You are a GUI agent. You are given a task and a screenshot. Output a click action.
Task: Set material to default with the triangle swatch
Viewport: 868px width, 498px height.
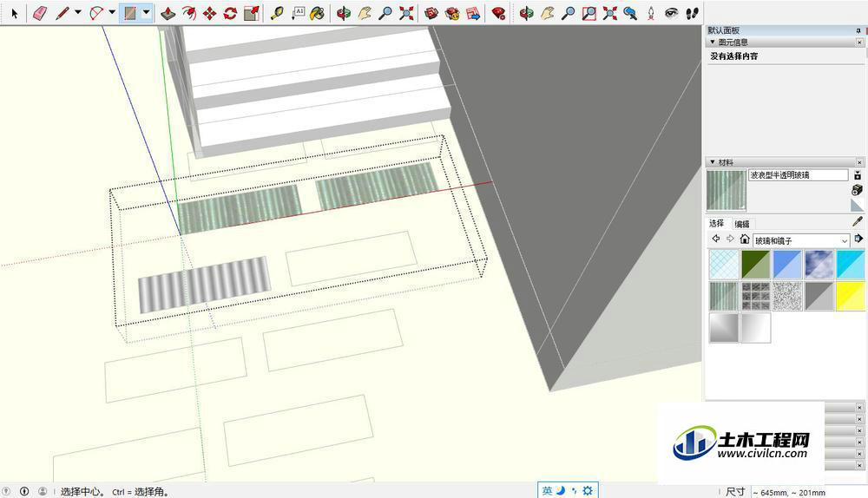tap(857, 206)
